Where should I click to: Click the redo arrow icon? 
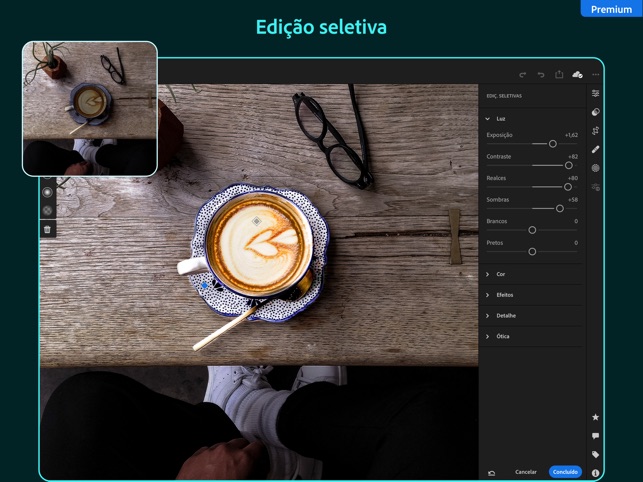tap(522, 75)
